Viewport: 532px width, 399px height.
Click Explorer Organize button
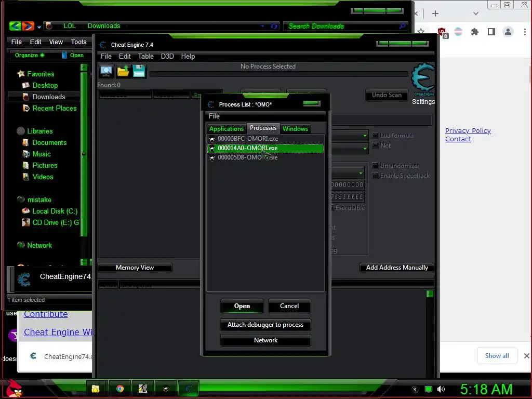coord(29,55)
